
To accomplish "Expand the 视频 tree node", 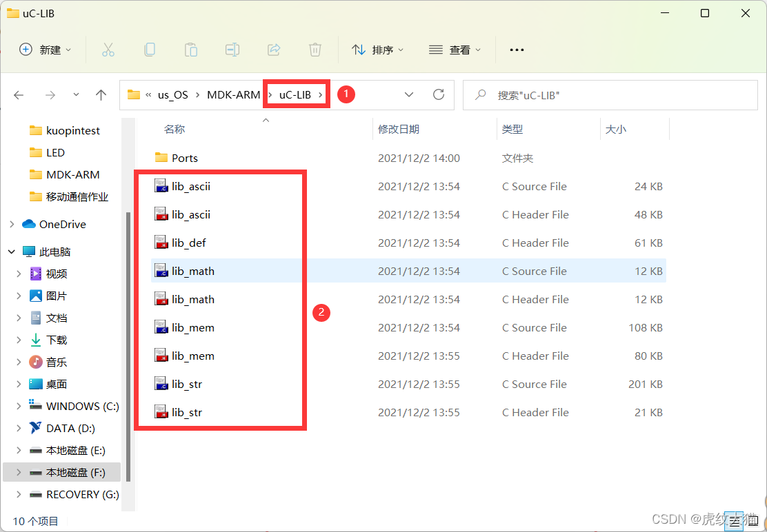I will click(x=19, y=274).
